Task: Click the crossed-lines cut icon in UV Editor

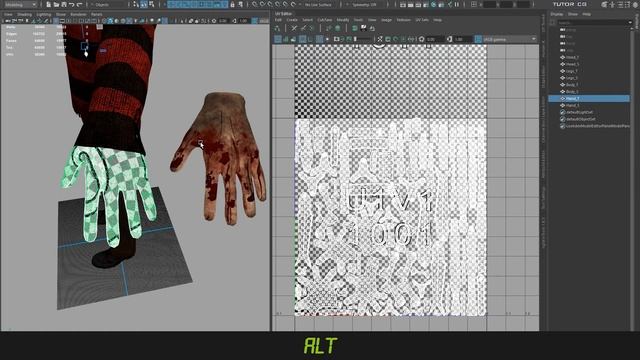Action: click(x=294, y=28)
